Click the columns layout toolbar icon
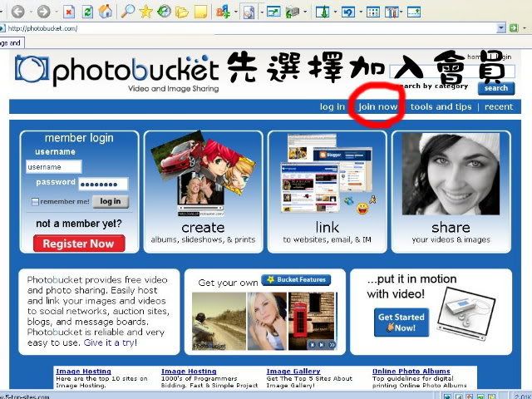This screenshot has height=399, width=532. pos(392,12)
